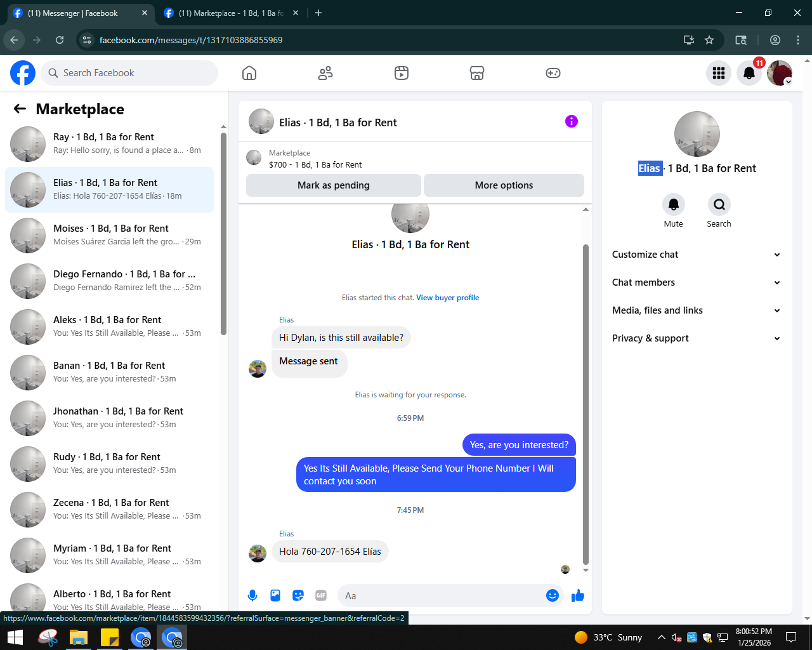Click the address bar URL
The image size is (812, 650).
pyautogui.click(x=191, y=40)
